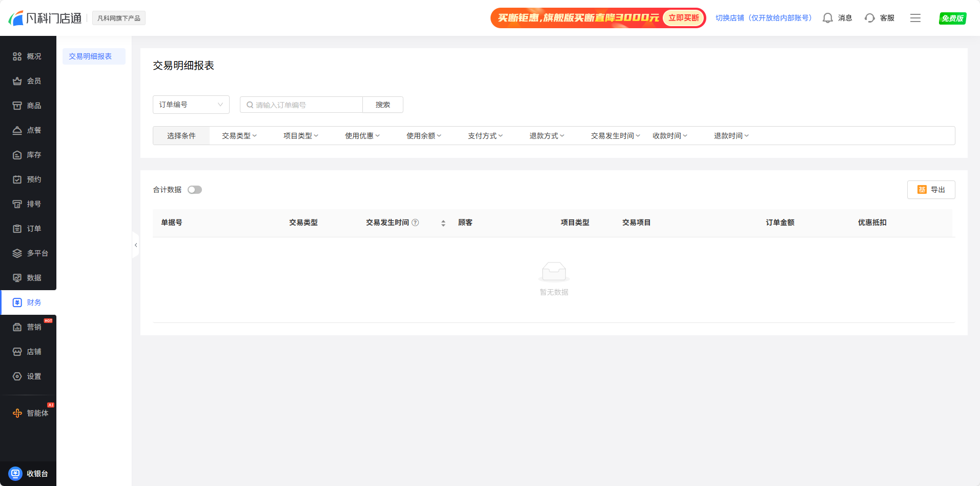Sort by 交易发生时间 column arrows
Screen dimensions: 980x486
point(443,223)
